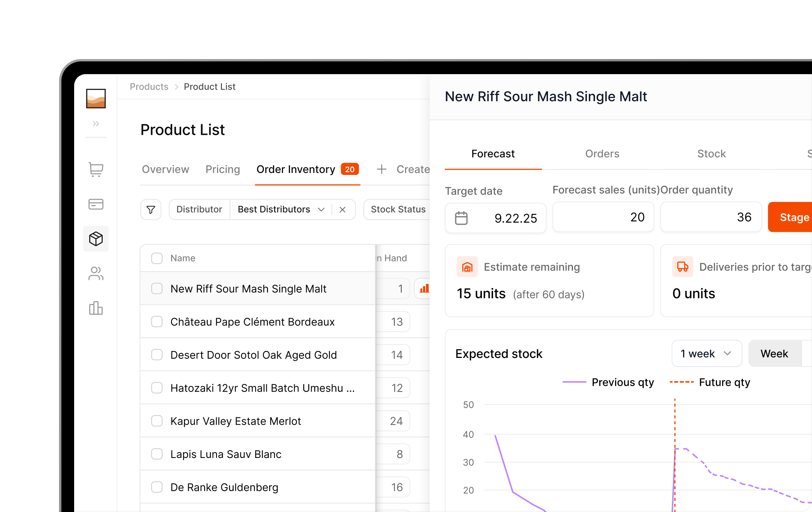
Task: Switch to the Pricing tab
Action: (222, 169)
